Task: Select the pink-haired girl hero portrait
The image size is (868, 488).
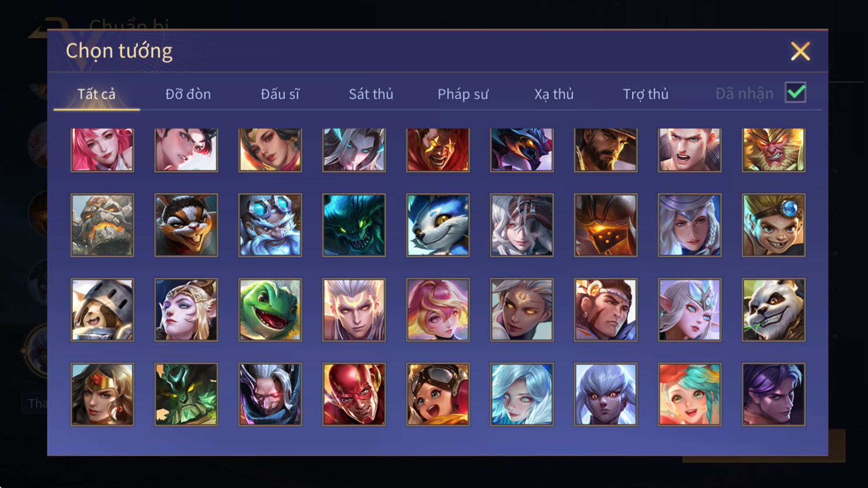Action: [102, 150]
